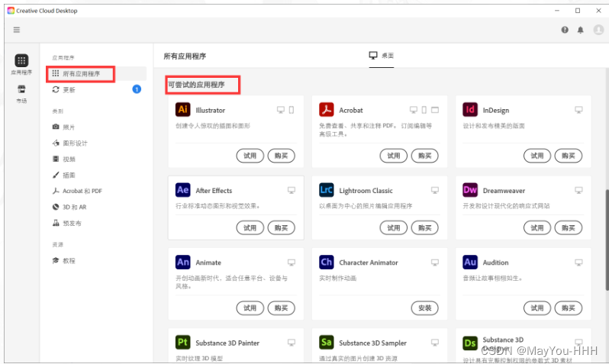Click 购买 for Acrobat
The image size is (609, 364).
click(x=425, y=156)
